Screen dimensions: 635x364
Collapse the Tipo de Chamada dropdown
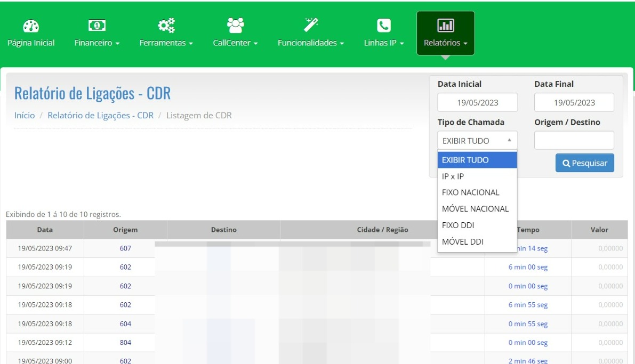pos(477,141)
